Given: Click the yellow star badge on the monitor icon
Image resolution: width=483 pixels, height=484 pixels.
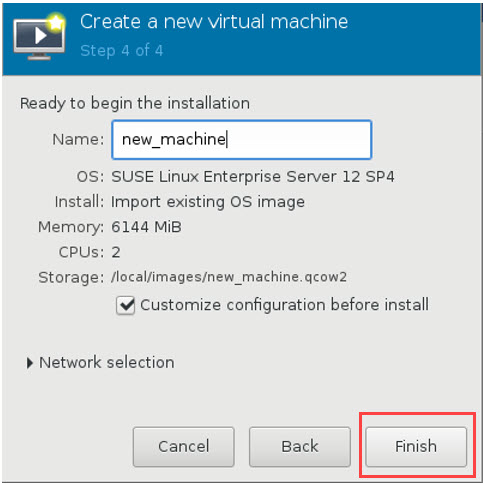Looking at the screenshot, I should (56, 23).
